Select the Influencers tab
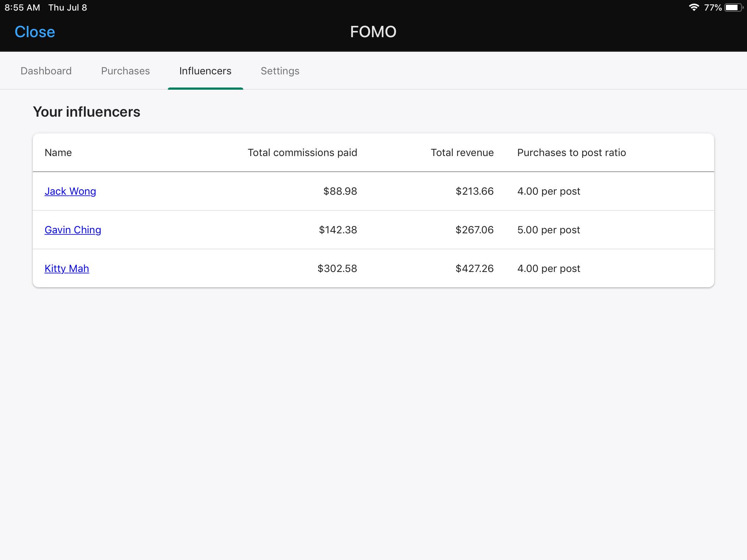Screen dimensions: 747x560 click(x=205, y=71)
